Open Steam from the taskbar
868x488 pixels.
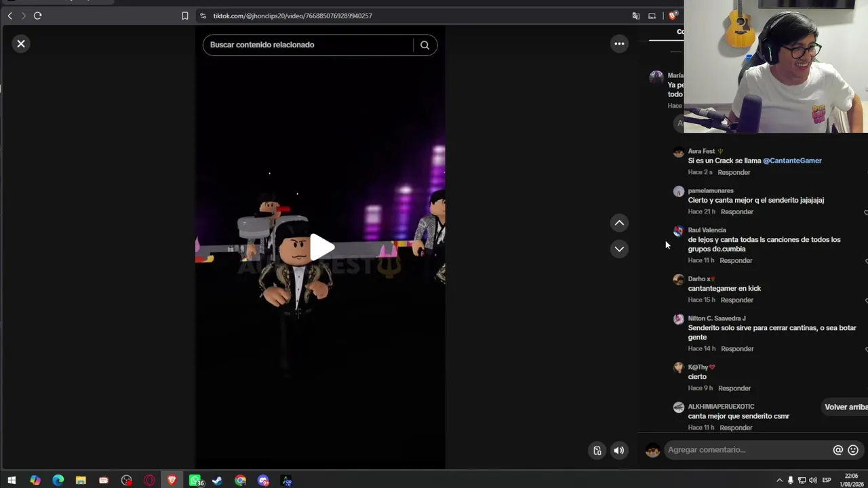click(217, 481)
